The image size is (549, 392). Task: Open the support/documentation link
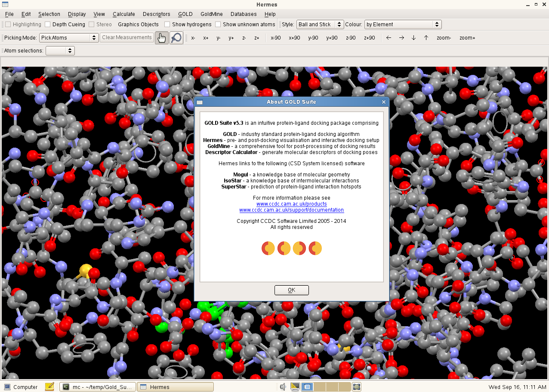click(291, 210)
